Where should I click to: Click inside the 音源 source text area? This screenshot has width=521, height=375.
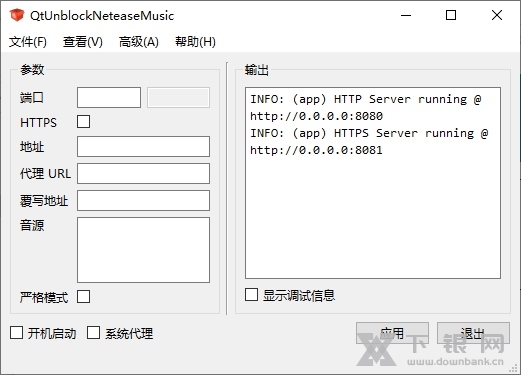point(143,250)
